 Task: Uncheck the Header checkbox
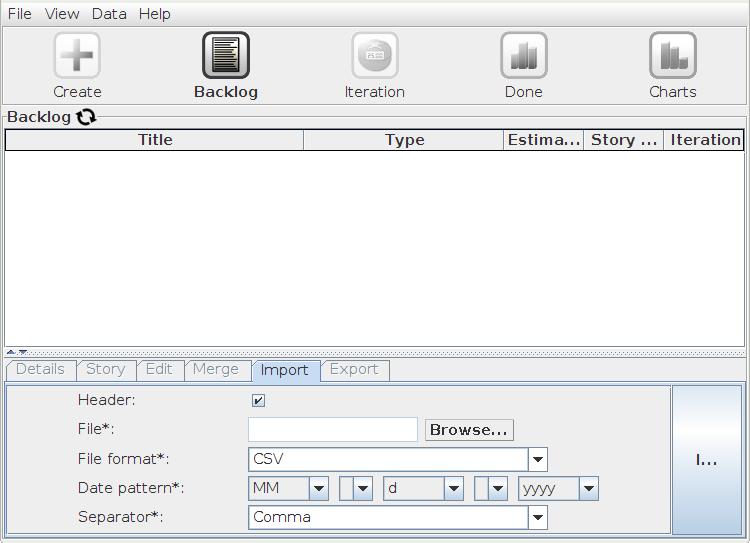point(258,400)
